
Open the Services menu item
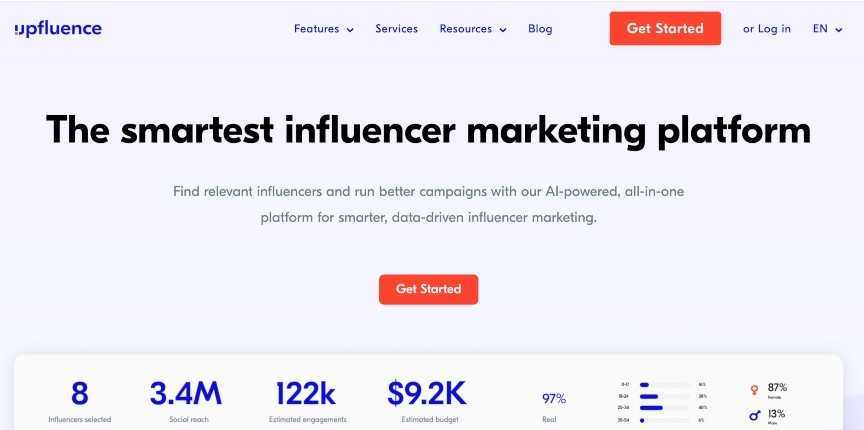[x=396, y=29]
